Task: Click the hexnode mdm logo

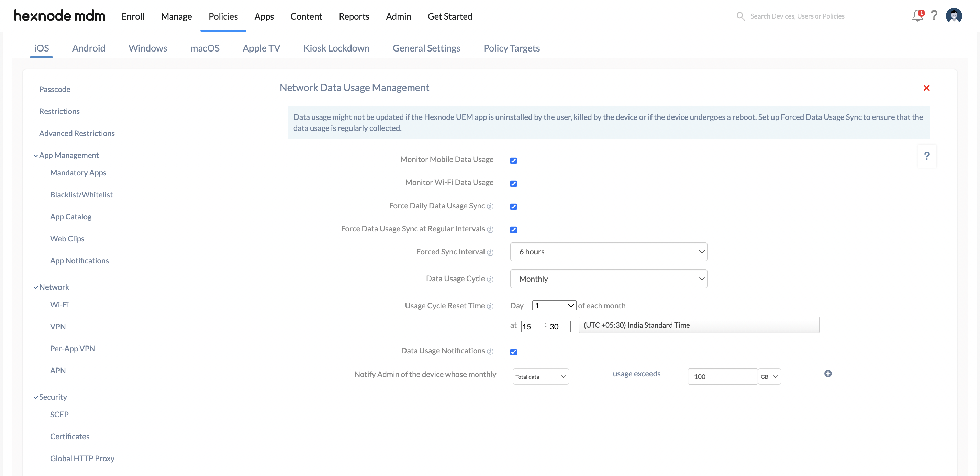Action: [x=60, y=15]
